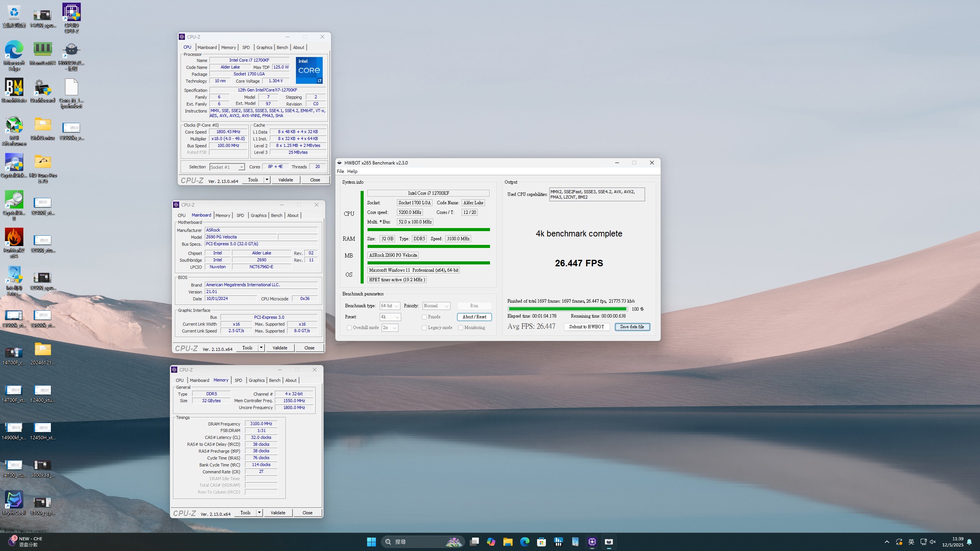
Task: Launch MSI Afterburner from the desktop icon
Action: (x=14, y=130)
